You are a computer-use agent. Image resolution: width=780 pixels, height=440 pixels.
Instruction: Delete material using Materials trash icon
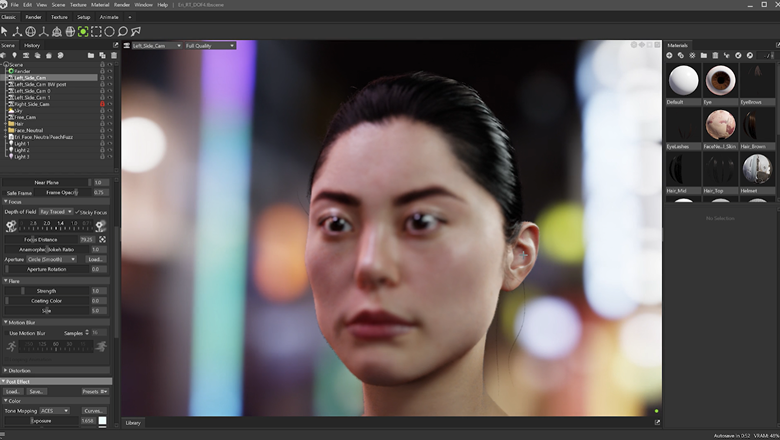coord(715,55)
